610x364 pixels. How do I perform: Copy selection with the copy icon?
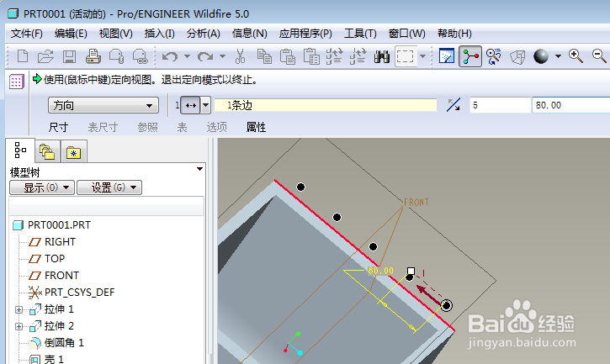pos(264,57)
